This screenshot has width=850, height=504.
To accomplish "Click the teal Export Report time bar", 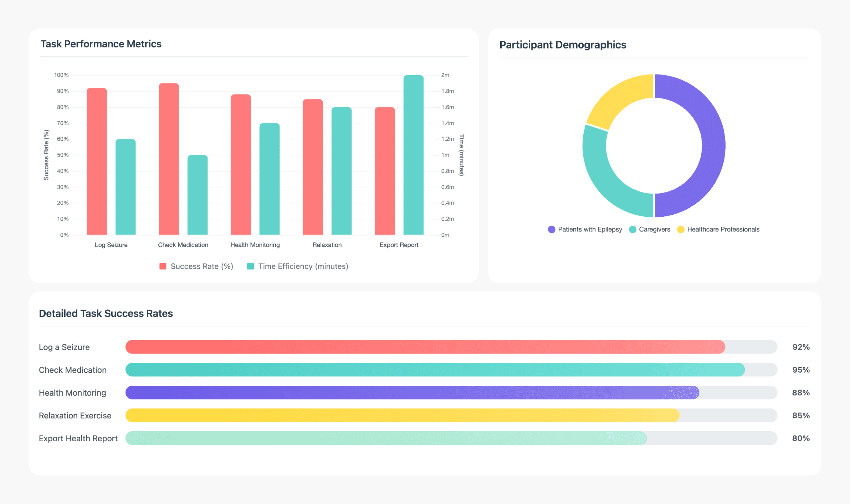I will tap(413, 155).
